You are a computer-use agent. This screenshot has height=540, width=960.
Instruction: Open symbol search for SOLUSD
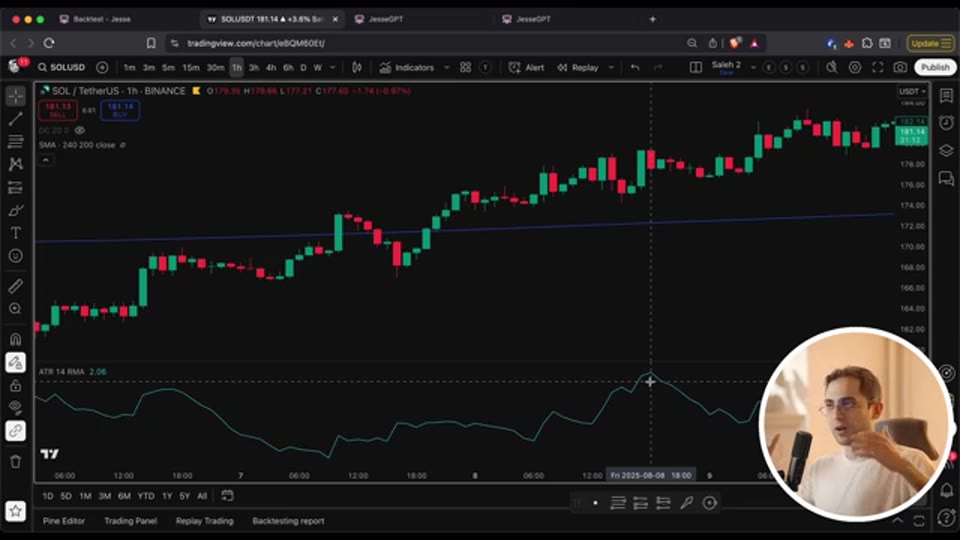[61, 67]
